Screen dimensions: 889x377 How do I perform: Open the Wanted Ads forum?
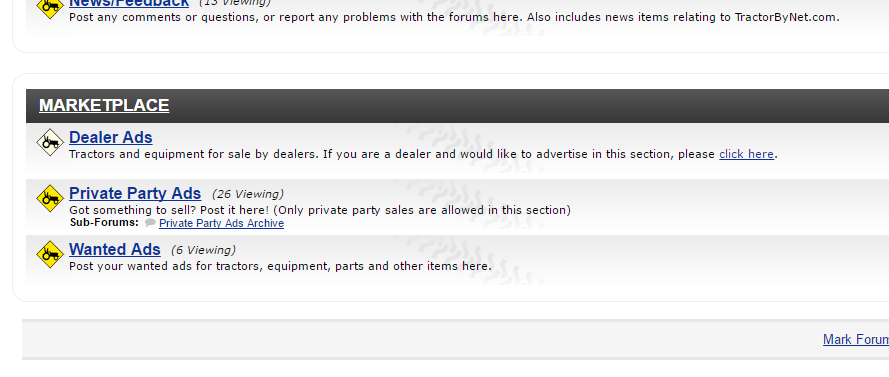click(x=115, y=250)
